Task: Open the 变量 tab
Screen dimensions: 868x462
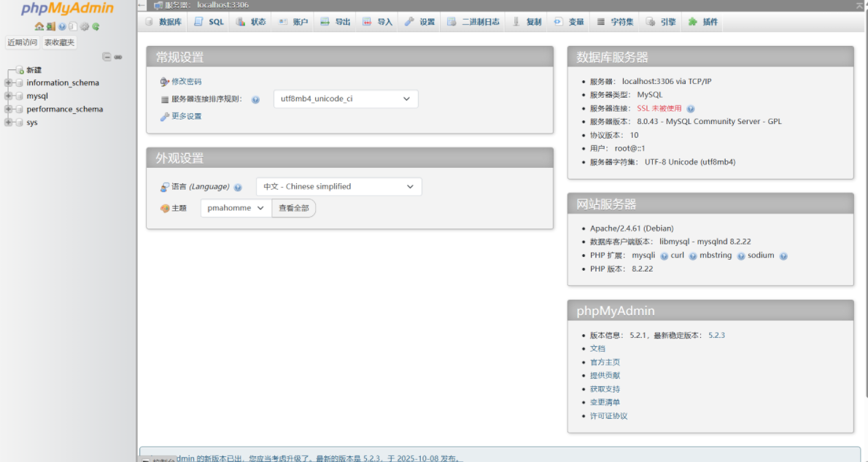Action: pos(569,22)
